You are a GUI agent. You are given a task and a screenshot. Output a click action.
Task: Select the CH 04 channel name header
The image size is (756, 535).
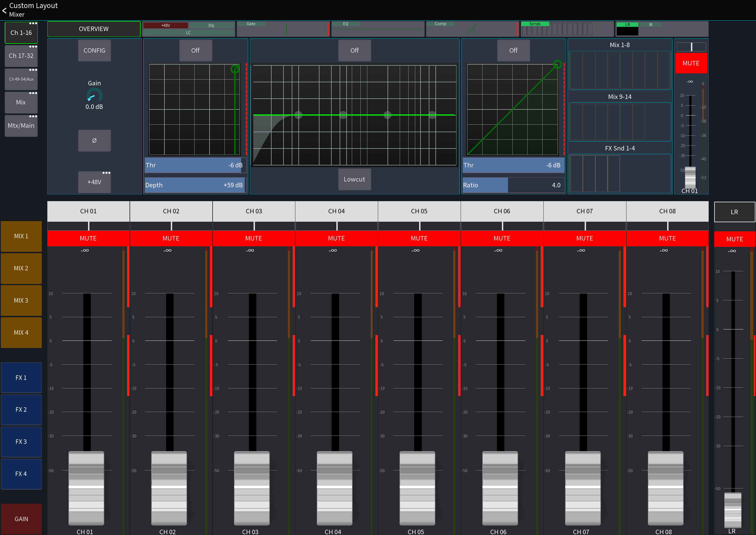[x=337, y=211]
